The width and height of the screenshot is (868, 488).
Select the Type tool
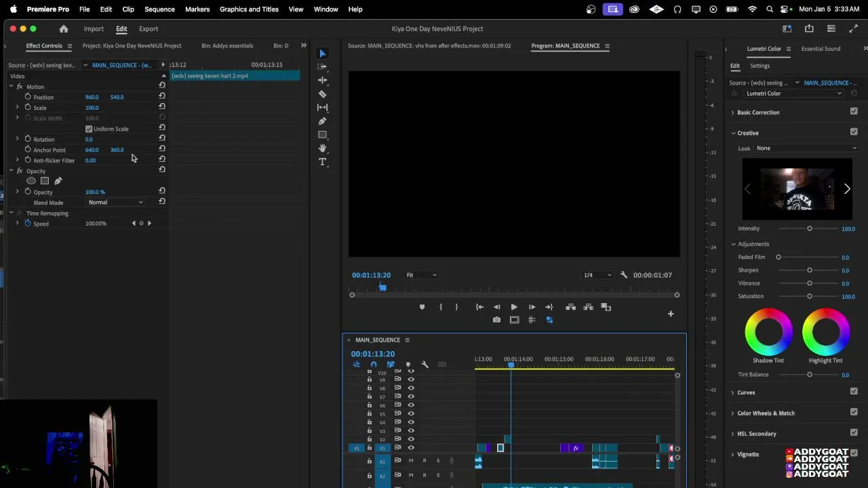(322, 162)
